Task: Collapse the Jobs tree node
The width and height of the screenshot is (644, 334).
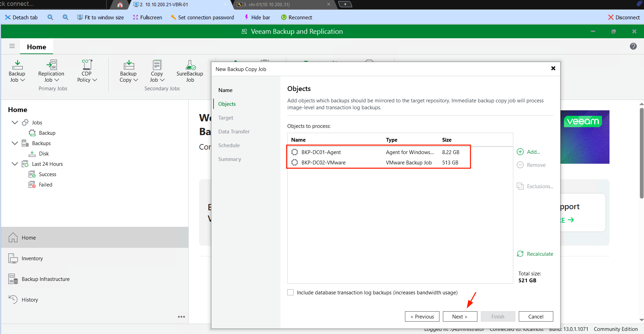Action: click(15, 122)
